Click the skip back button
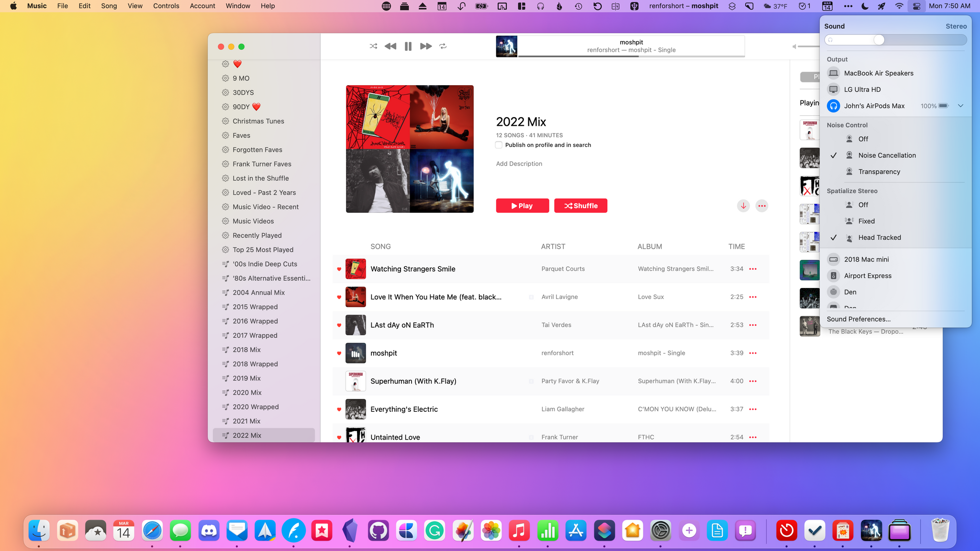 pyautogui.click(x=390, y=46)
